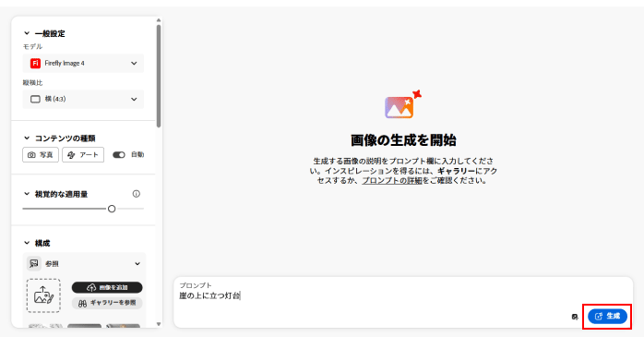This screenshot has height=337, width=644.
Task: Click the 視覚的な適用量 slider handle
Action: [112, 209]
